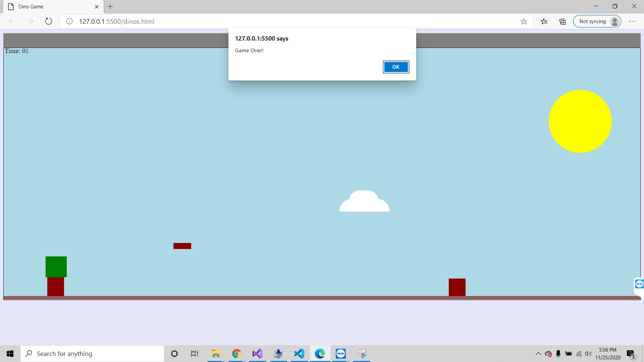This screenshot has width=644, height=362.
Task: Switch to TeamViewer in taskbar
Action: coord(341,354)
